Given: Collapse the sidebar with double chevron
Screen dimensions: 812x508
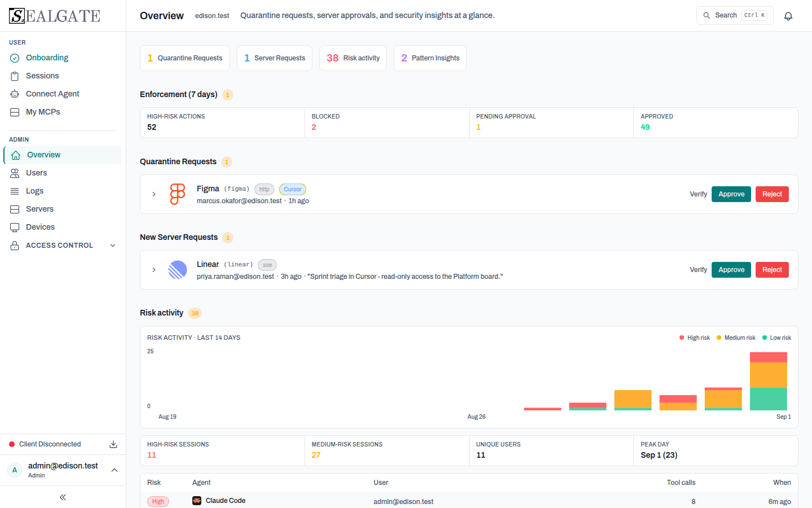Looking at the screenshot, I should (63, 497).
